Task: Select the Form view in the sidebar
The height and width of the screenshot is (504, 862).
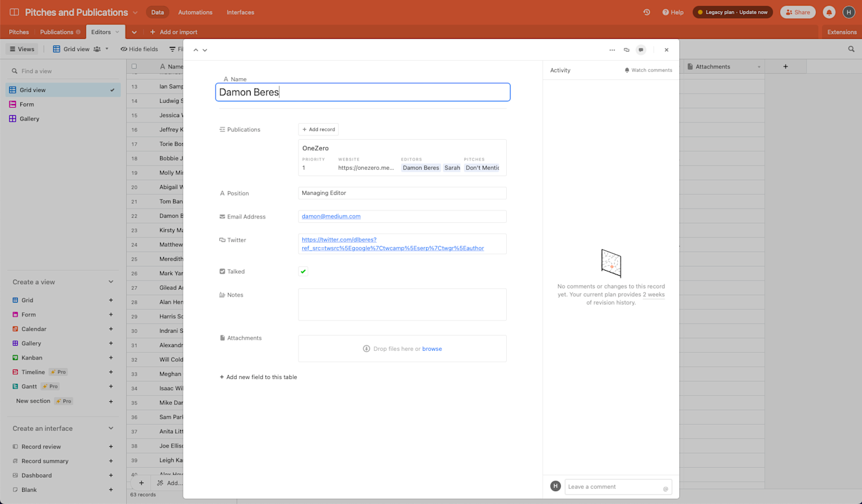Action: point(63,105)
